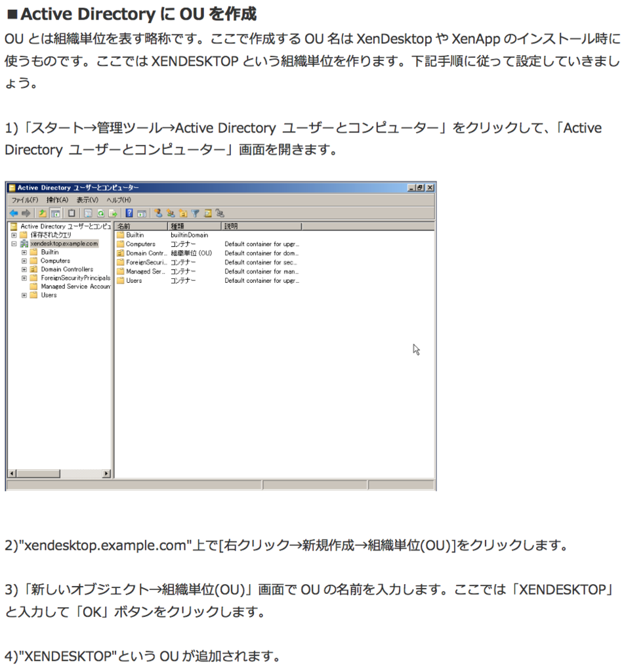This screenshot has height=672, width=626.
Task: Select the Users row in list pane
Action: click(x=134, y=280)
